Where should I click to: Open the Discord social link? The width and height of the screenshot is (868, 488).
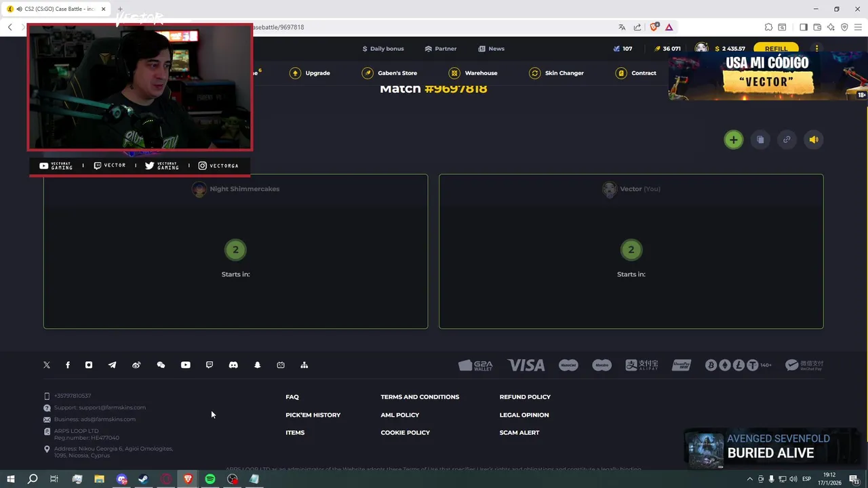[x=233, y=365]
